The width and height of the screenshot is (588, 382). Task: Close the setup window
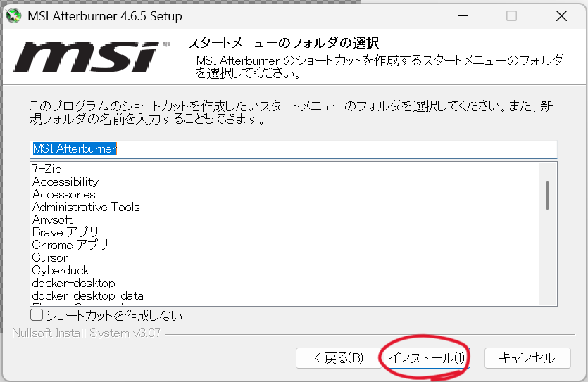561,16
